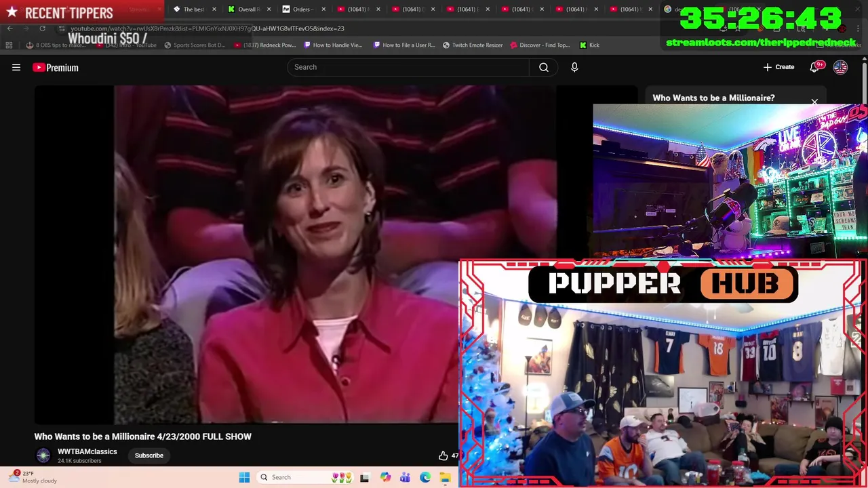Open File Explorer from the taskbar

(x=445, y=477)
